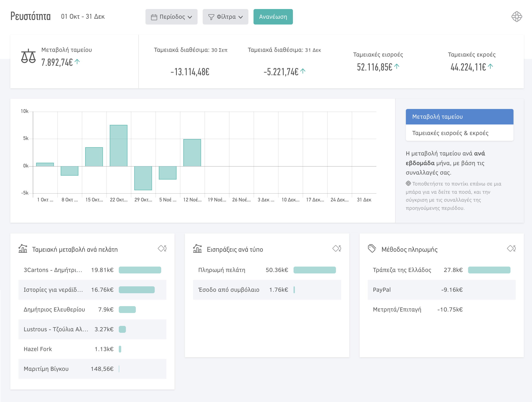The image size is (532, 402).
Task: Select the PayPal payment method row
Action: 442,290
